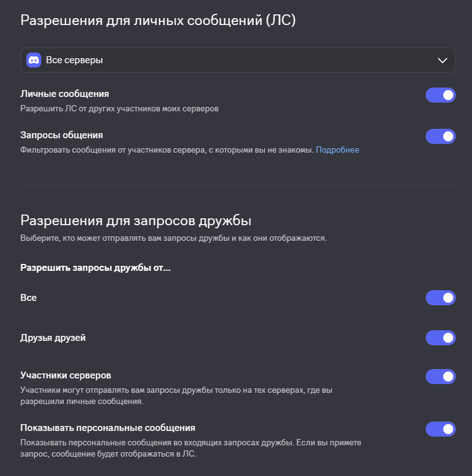472x476 pixels.
Task: Click the "Запросы общения" label text
Action: 61,135
